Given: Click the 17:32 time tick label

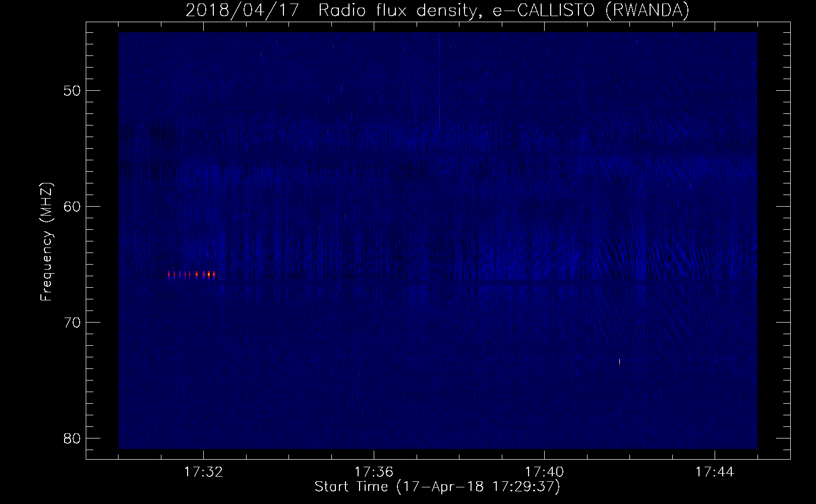Looking at the screenshot, I should [x=203, y=472].
